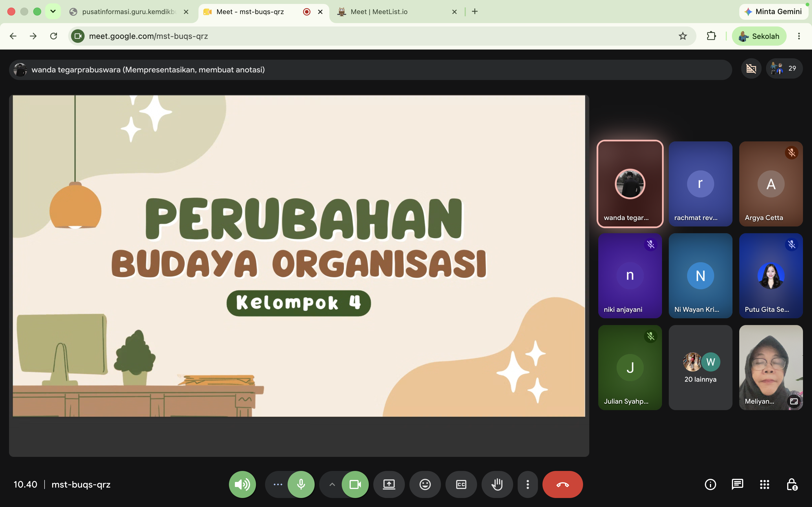Click the present screen button
The width and height of the screenshot is (812, 507).
389,484
